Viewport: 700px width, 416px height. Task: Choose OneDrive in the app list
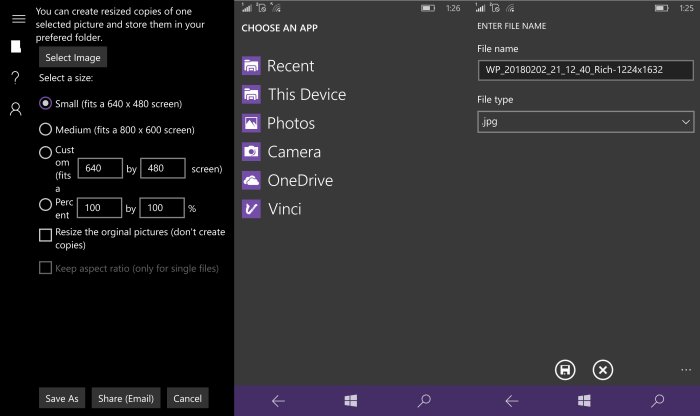coord(300,180)
